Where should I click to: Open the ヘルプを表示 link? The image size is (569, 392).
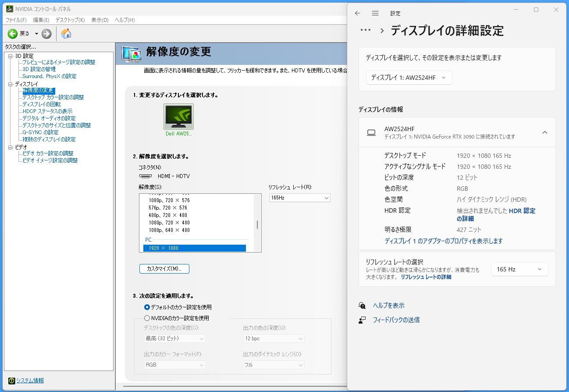tap(389, 306)
